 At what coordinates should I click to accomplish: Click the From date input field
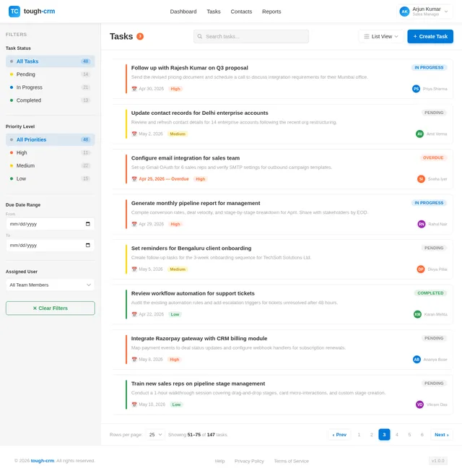tap(51, 224)
